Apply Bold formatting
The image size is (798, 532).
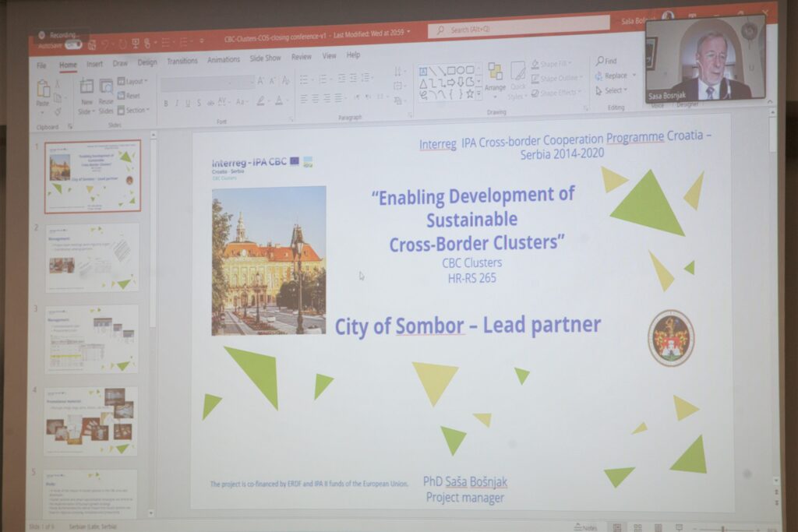[x=166, y=104]
